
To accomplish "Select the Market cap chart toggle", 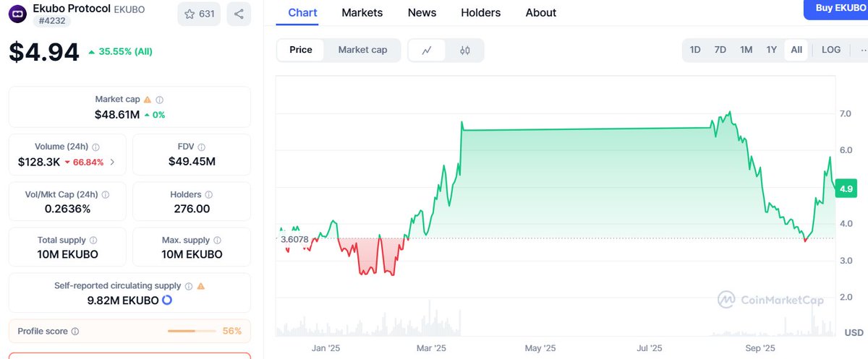I will (x=362, y=50).
